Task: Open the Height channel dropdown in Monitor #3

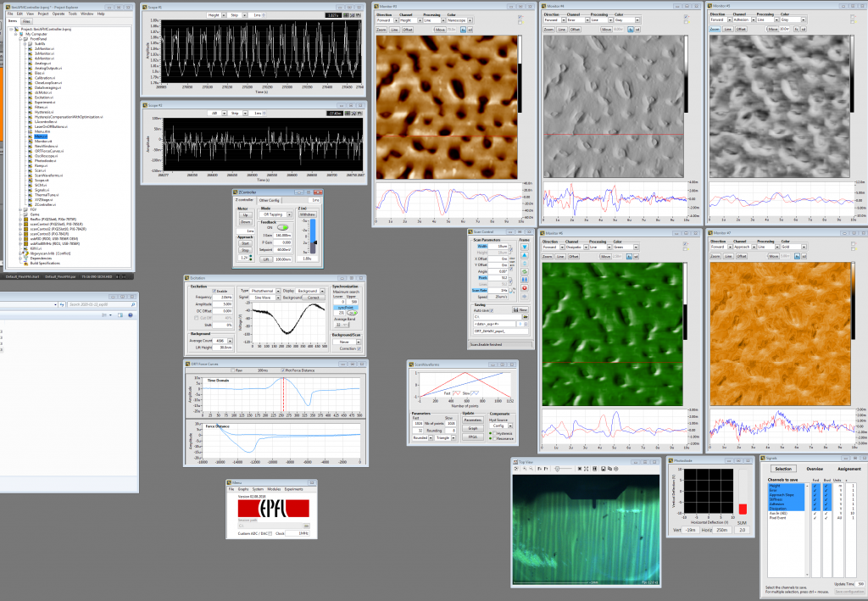Action: (x=420, y=20)
